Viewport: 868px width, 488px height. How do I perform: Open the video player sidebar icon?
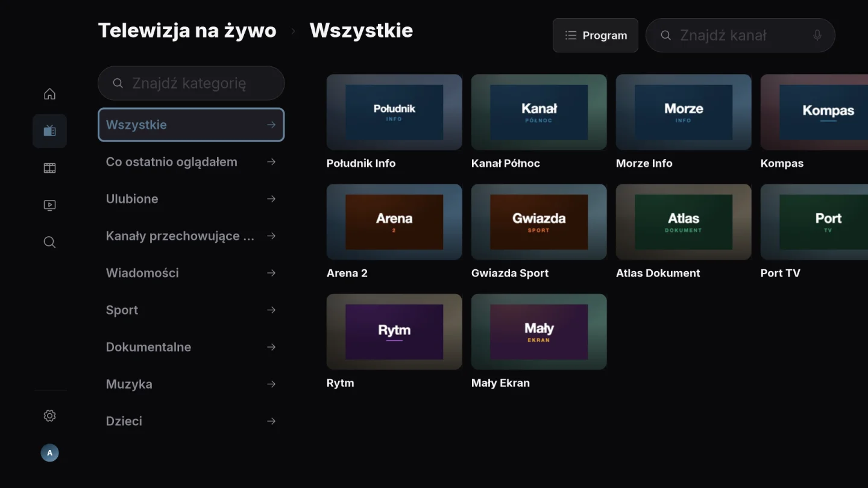[49, 205]
